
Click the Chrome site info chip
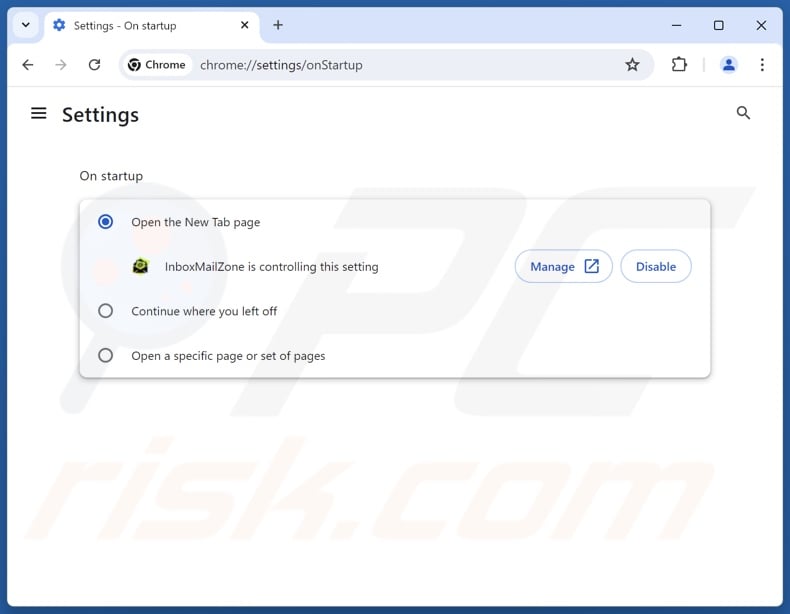pyautogui.click(x=157, y=65)
